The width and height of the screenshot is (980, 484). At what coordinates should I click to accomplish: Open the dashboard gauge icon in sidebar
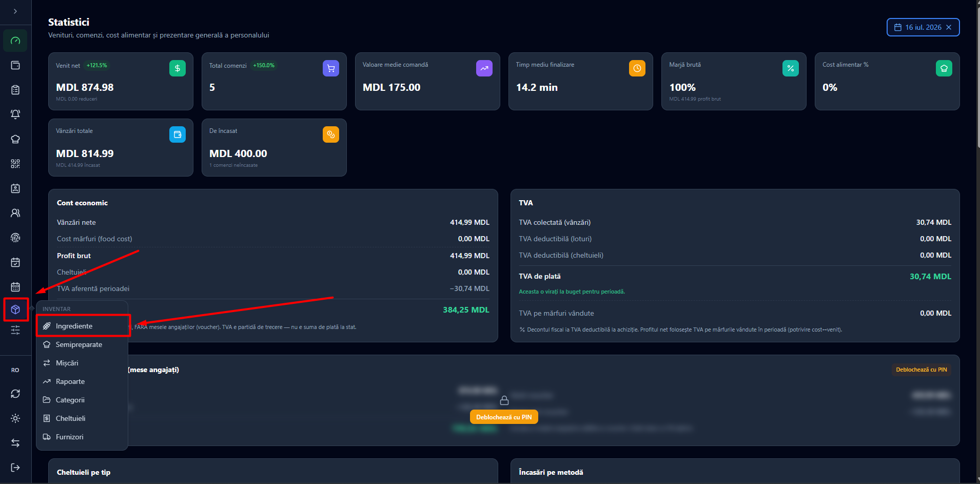point(15,41)
